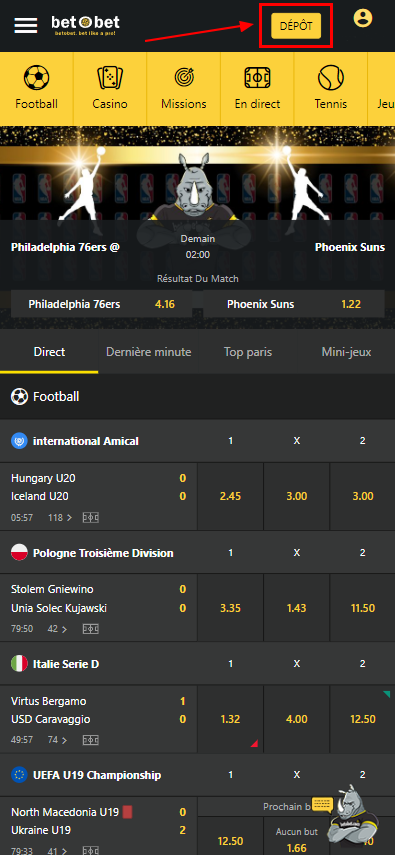Open the betobet logo homepage
The image size is (395, 855).
86,25
